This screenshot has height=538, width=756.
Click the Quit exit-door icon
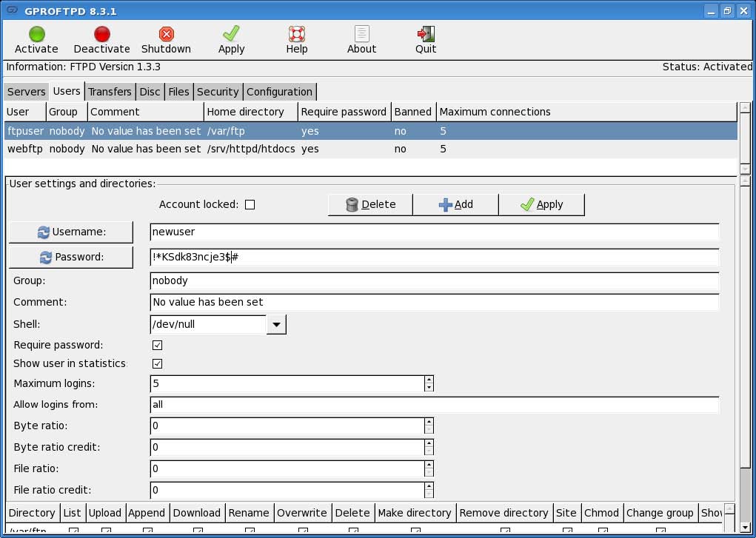(426, 34)
